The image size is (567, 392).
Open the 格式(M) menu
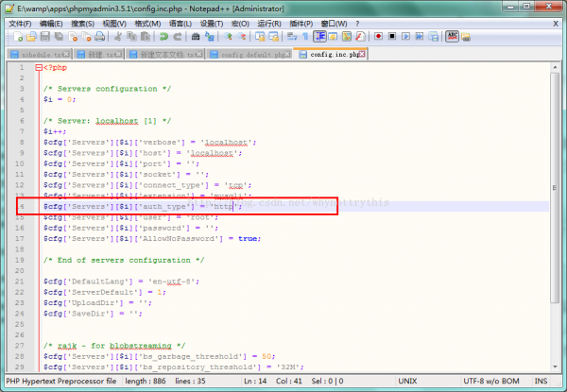[147, 24]
